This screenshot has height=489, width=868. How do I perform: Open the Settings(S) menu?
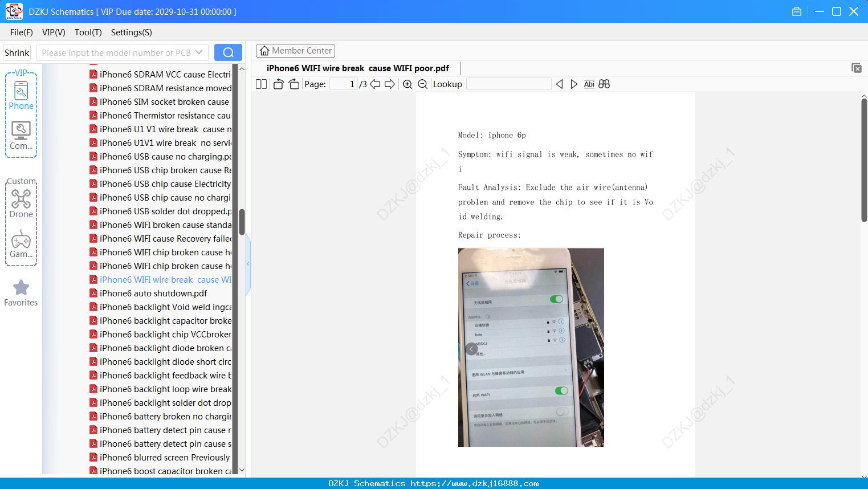point(132,32)
